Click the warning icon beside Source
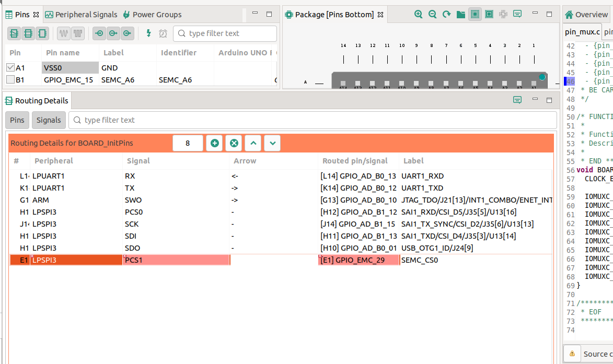 tap(572, 354)
